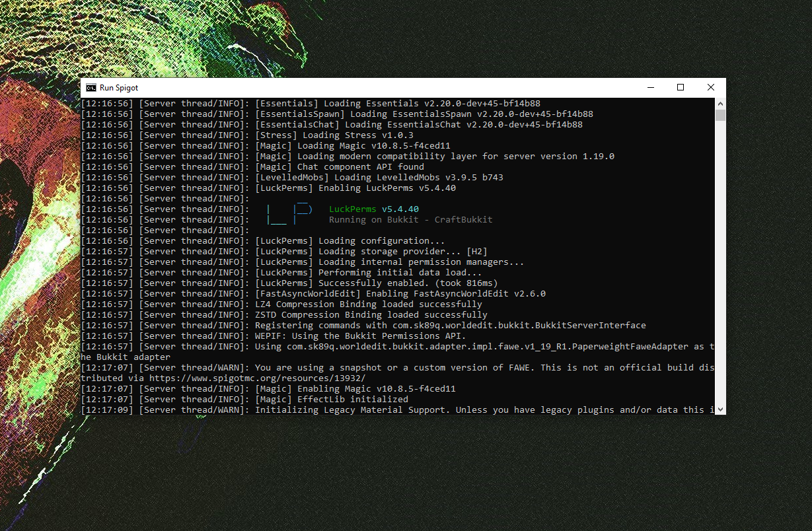This screenshot has height=531, width=812.
Task: Click the Initializing Legacy Material Support warning
Action: pyautogui.click(x=482, y=410)
